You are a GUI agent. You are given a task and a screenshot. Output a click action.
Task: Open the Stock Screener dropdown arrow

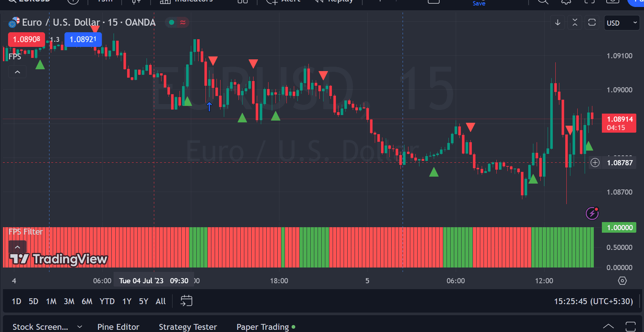point(79,327)
